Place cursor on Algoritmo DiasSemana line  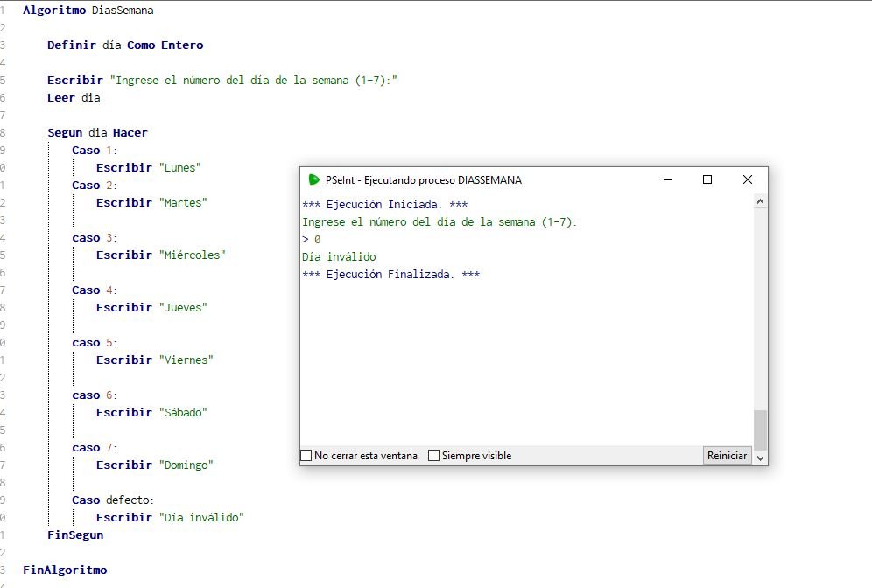pyautogui.click(x=88, y=10)
